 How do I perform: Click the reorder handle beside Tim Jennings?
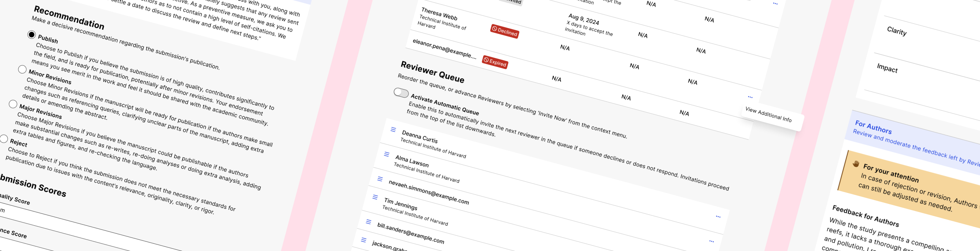[x=375, y=197]
